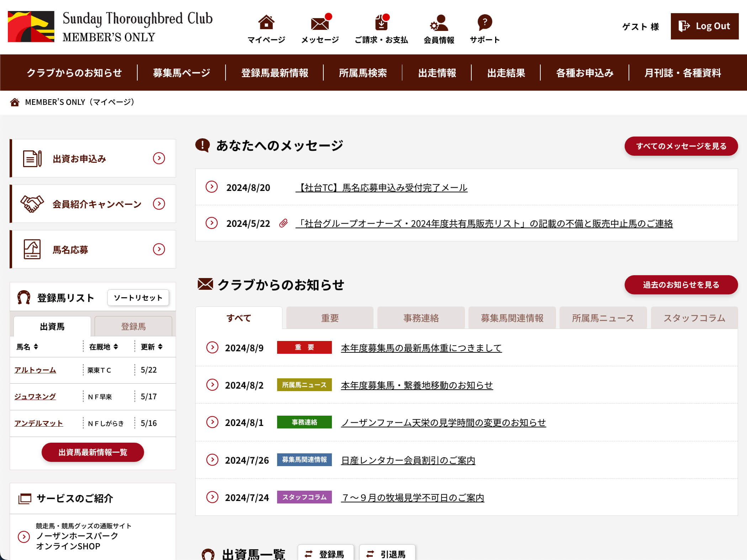Click the paperclip attachment icon on 2024/5/22 message
This screenshot has width=747, height=560.
coord(284,223)
